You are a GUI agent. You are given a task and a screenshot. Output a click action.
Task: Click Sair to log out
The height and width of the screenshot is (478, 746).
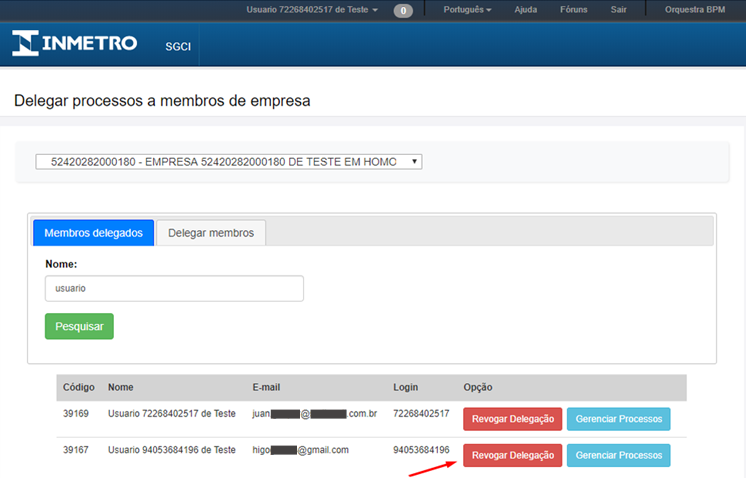(619, 10)
